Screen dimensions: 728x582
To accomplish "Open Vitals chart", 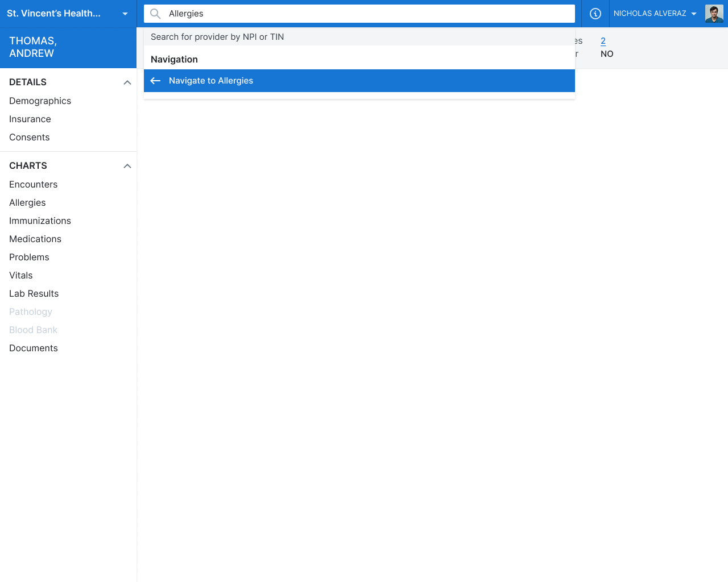I will (x=21, y=275).
